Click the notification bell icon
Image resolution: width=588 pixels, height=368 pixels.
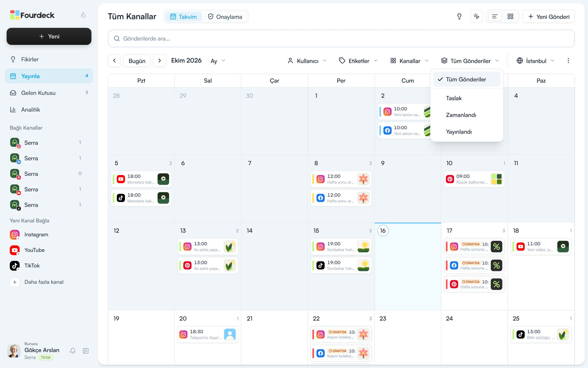click(73, 351)
